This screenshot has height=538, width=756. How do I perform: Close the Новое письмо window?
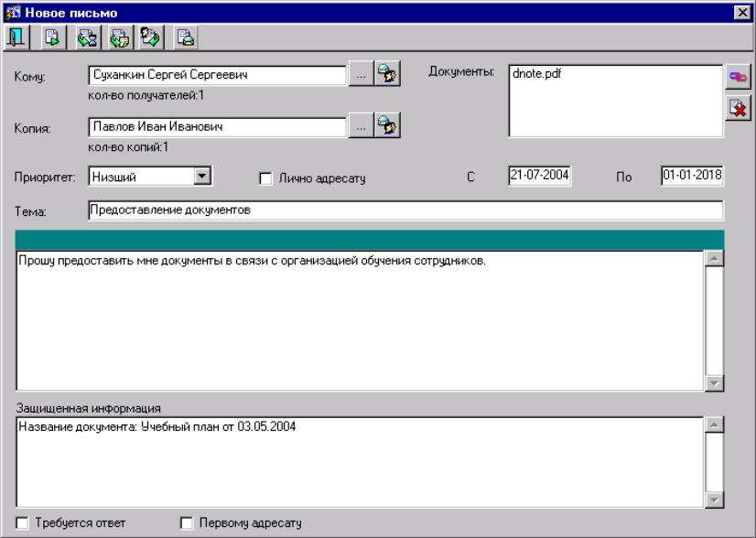pos(741,13)
